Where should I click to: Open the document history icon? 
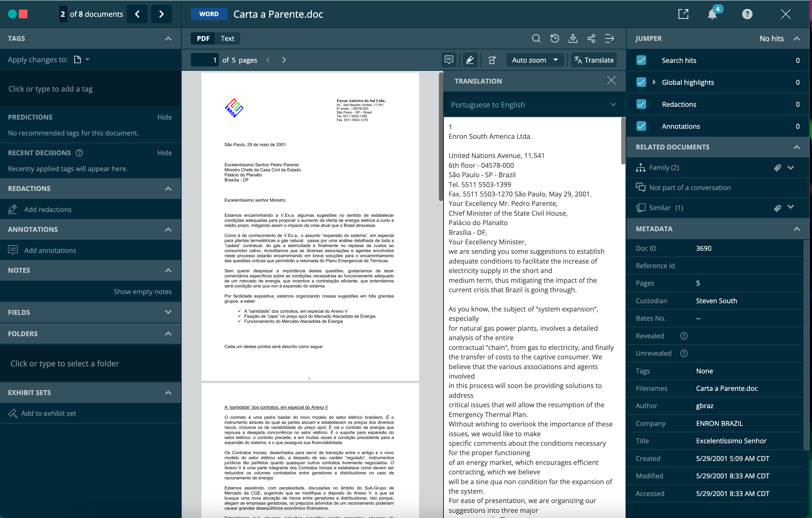point(555,38)
